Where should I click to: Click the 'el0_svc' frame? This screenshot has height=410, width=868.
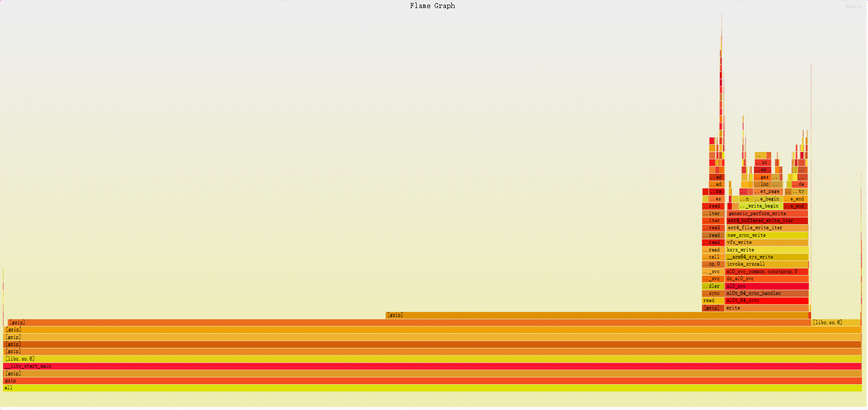pyautogui.click(x=767, y=286)
